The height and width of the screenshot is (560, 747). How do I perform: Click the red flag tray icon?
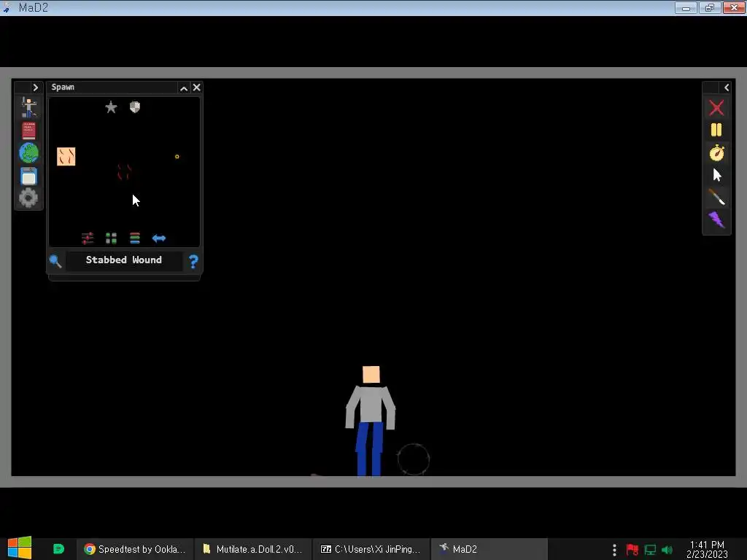[x=632, y=550]
